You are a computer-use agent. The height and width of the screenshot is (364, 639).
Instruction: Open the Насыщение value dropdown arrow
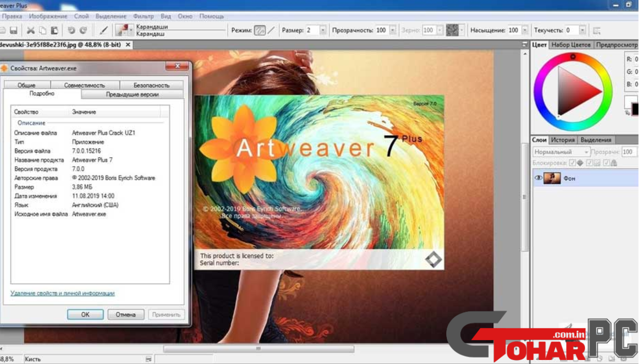point(525,30)
